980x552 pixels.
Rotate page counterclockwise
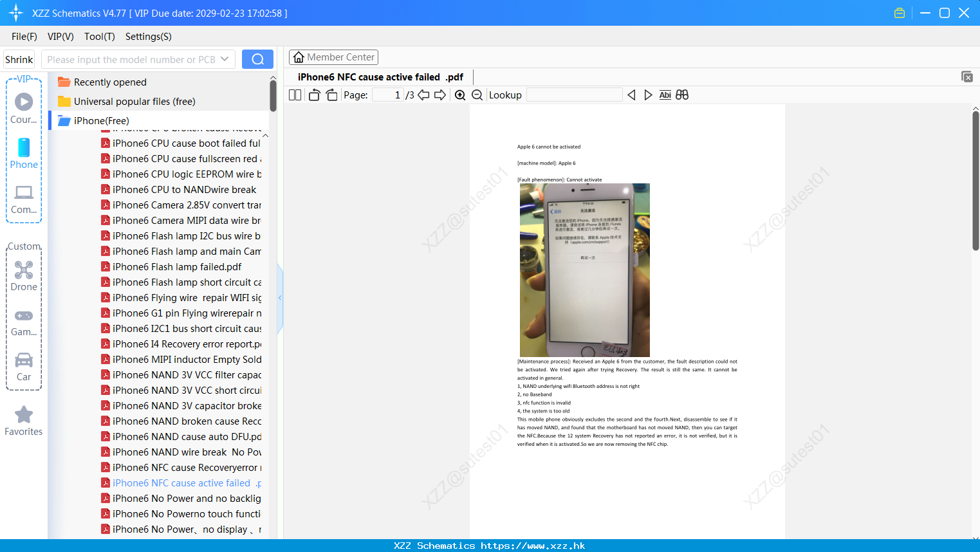[x=314, y=95]
